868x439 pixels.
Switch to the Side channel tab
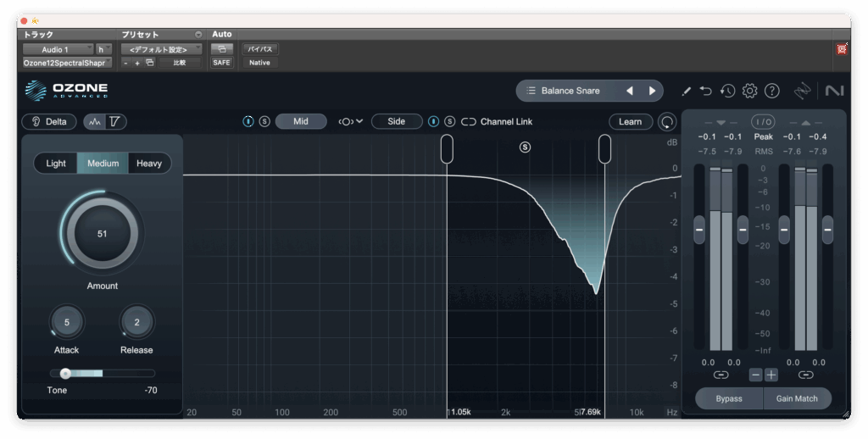point(396,121)
